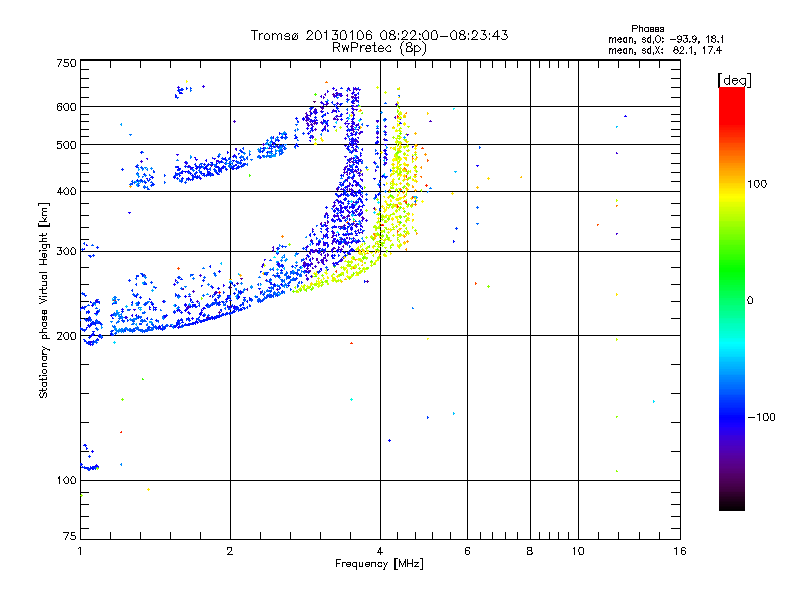Click the x-axis tick label '8'
The height and width of the screenshot is (600, 800).
point(530,551)
